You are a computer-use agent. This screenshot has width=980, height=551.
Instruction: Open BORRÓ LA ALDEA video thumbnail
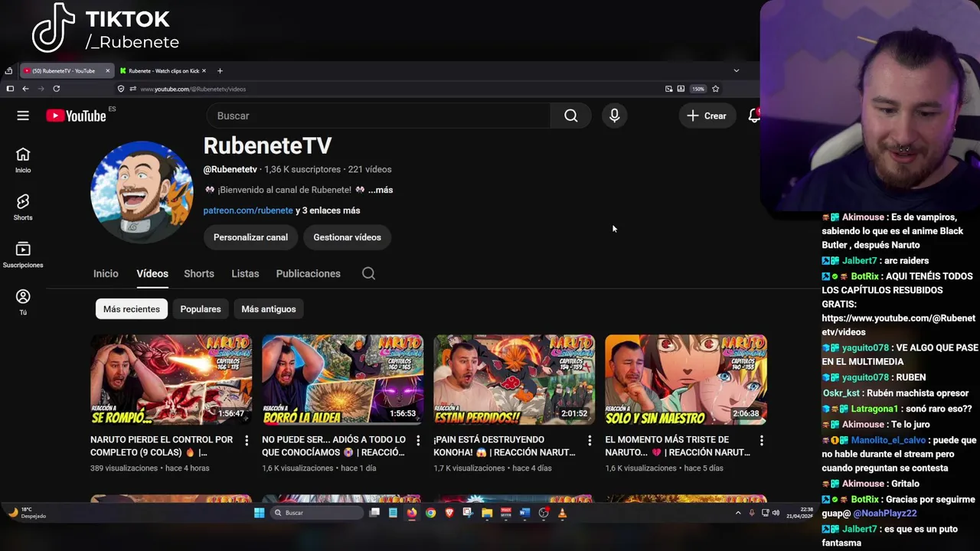342,380
